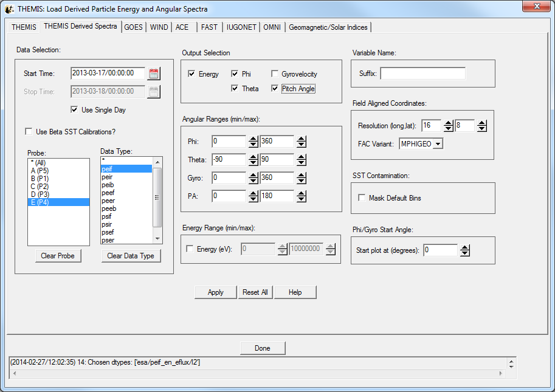Uncheck the Use Single Day checkbox
This screenshot has width=555, height=392.
(x=75, y=110)
